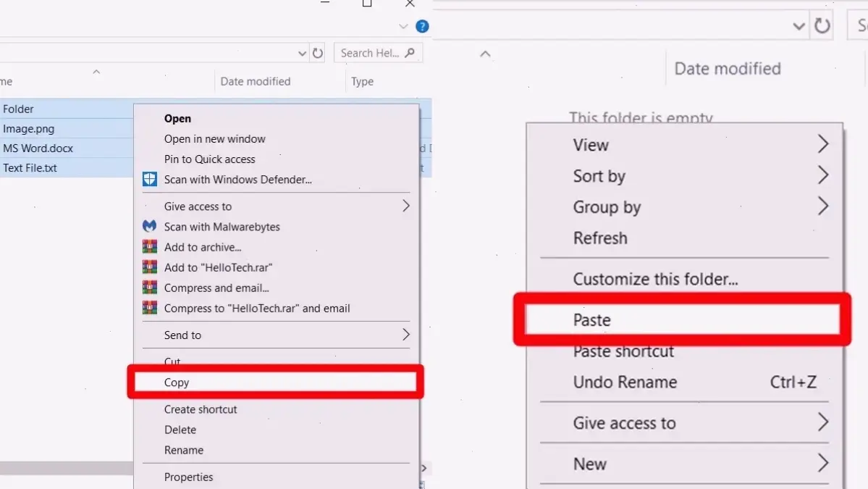Click the WinRAR icon beside Add to archive

(x=149, y=246)
